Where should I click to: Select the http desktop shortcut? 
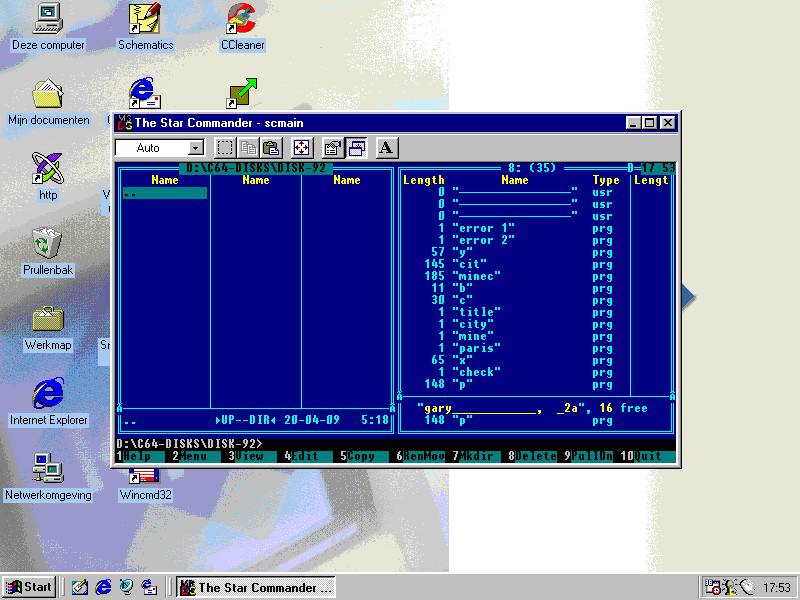tap(48, 177)
